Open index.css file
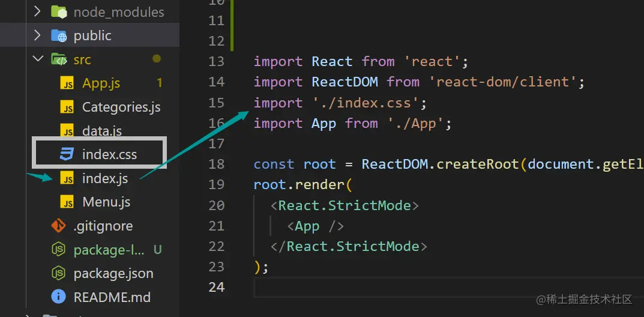The width and height of the screenshot is (644, 317). (109, 155)
